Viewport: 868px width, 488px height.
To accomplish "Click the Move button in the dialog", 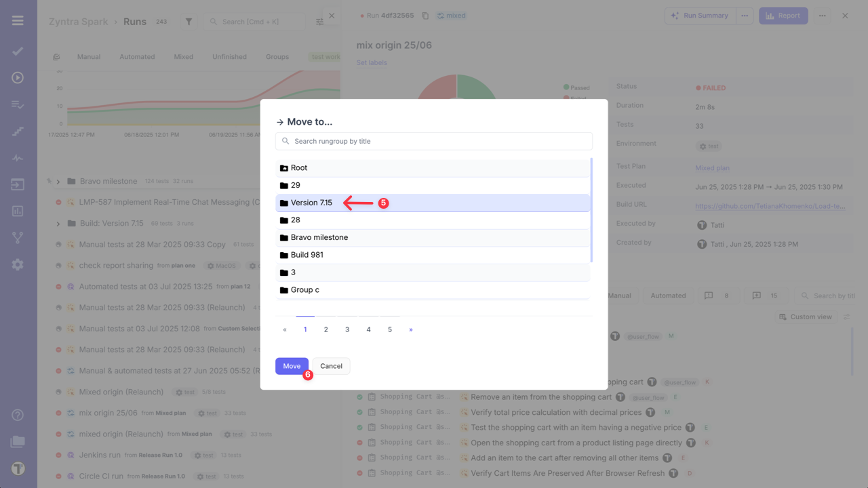I will [292, 365].
